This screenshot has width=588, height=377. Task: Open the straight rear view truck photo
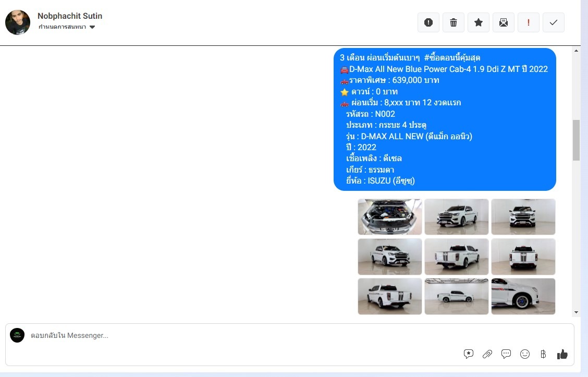coord(523,257)
